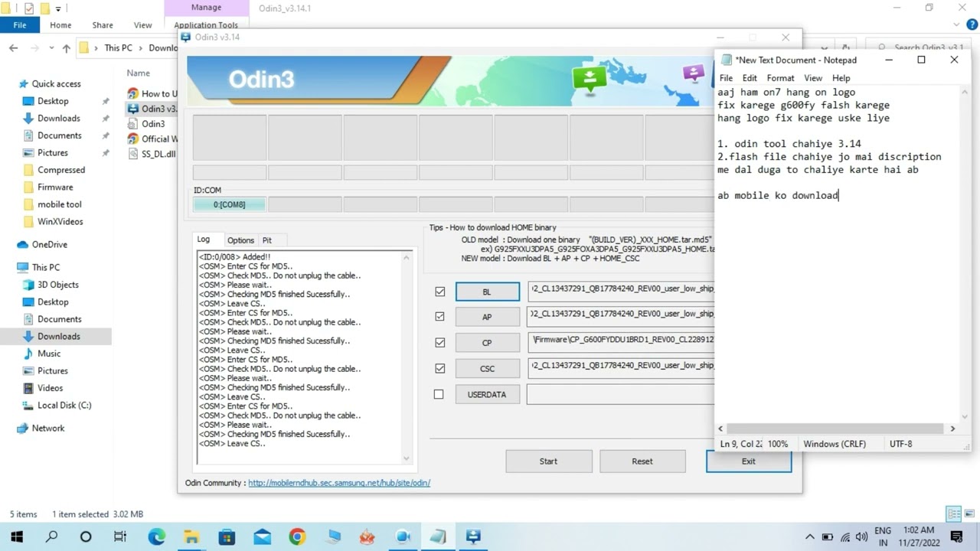Open the Firmware folder in sidebar
Screen dimensions: 980x551
[55, 187]
